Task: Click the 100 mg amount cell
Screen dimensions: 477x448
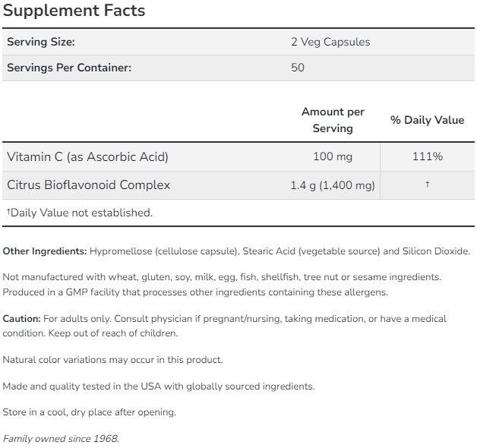Action: point(333,156)
